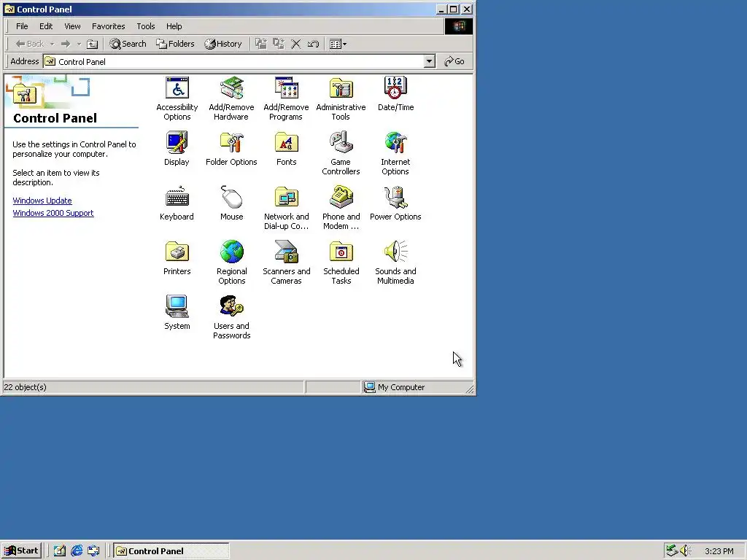The height and width of the screenshot is (560, 747).
Task: Select the Keyboard icon
Action: [177, 203]
